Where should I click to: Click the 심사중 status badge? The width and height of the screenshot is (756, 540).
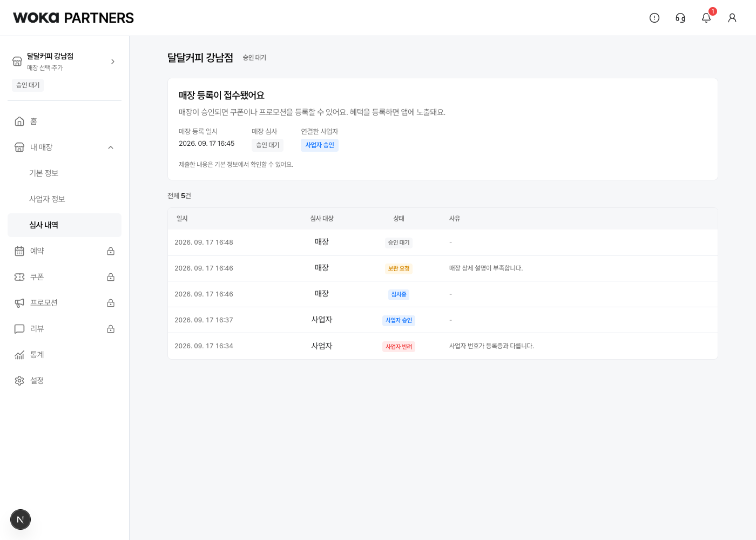[399, 294]
